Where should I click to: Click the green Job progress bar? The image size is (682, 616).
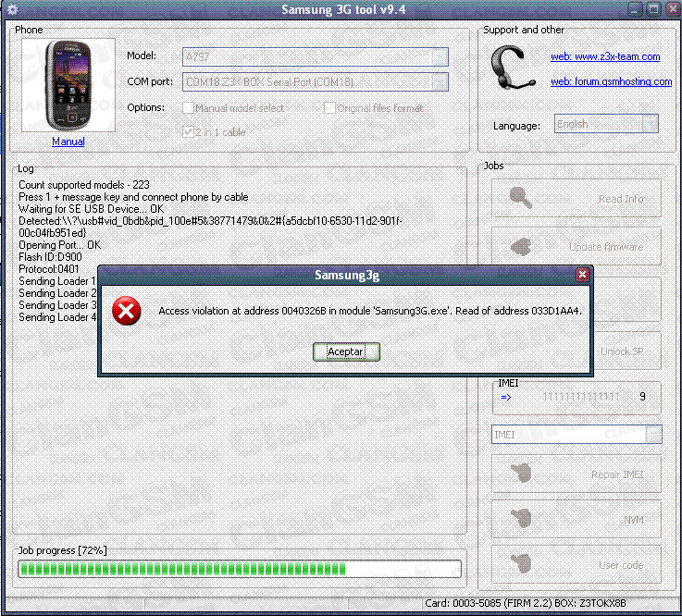click(x=240, y=569)
